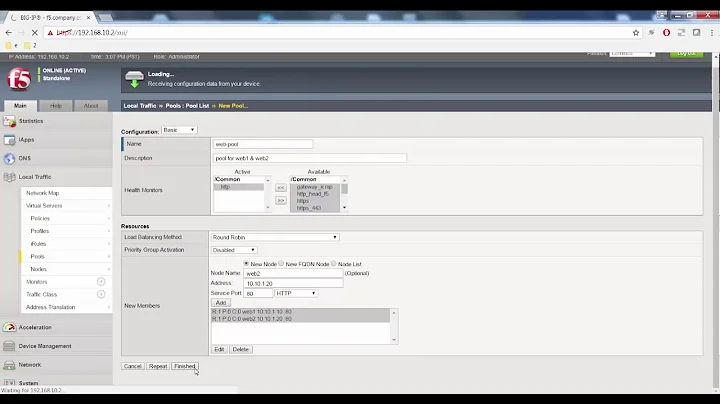The image size is (720, 404).
Task: Open the Opera extension icon
Action: coord(666,33)
